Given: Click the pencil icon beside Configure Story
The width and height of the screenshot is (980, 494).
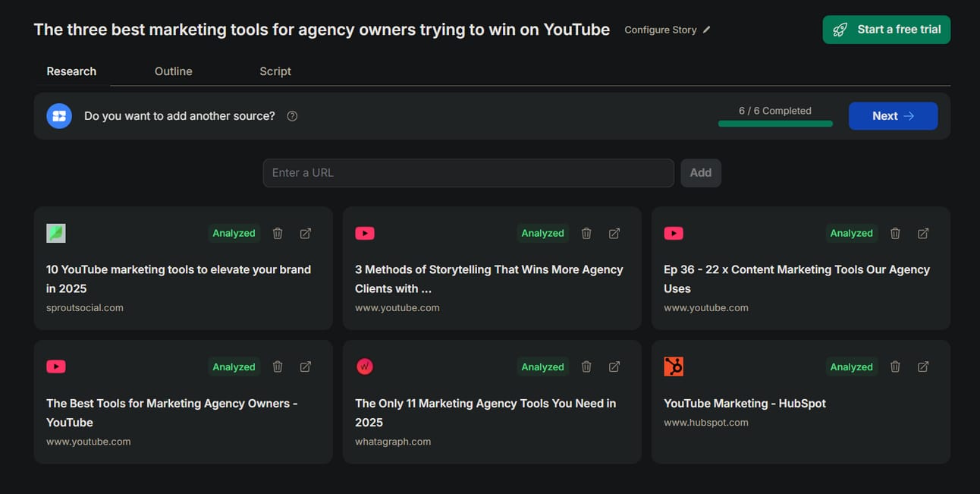Looking at the screenshot, I should pyautogui.click(x=707, y=30).
